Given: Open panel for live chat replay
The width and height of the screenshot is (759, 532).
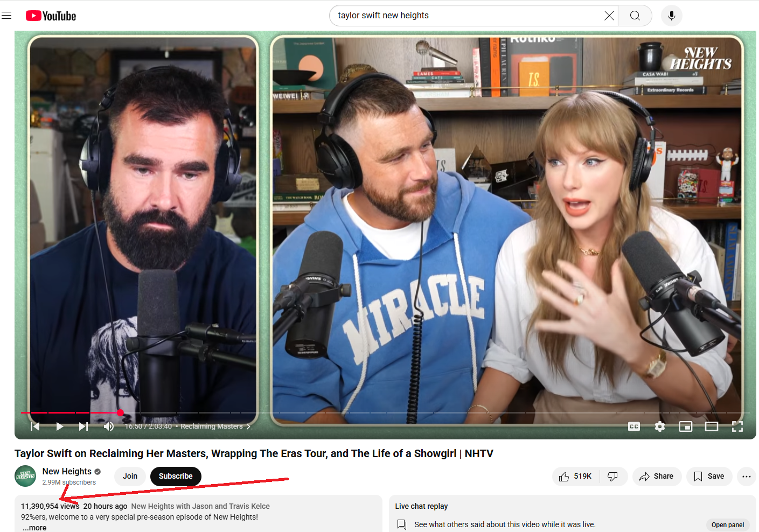Looking at the screenshot, I should 727,524.
